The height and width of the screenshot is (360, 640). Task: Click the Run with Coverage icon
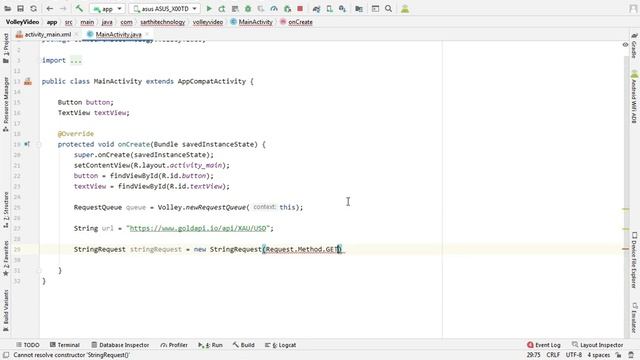pyautogui.click(x=261, y=9)
